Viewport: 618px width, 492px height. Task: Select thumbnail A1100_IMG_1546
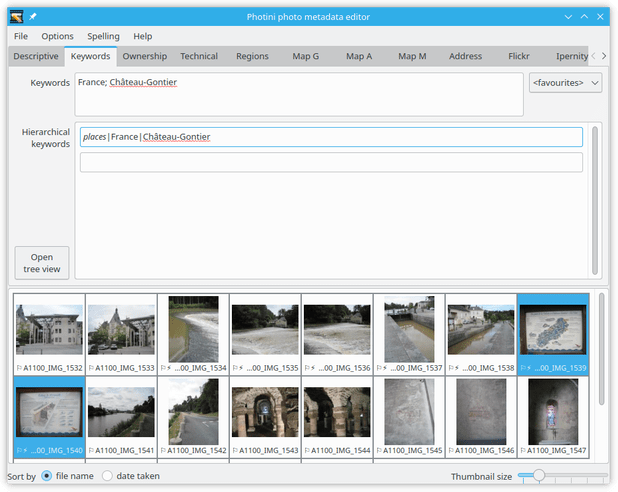point(481,416)
